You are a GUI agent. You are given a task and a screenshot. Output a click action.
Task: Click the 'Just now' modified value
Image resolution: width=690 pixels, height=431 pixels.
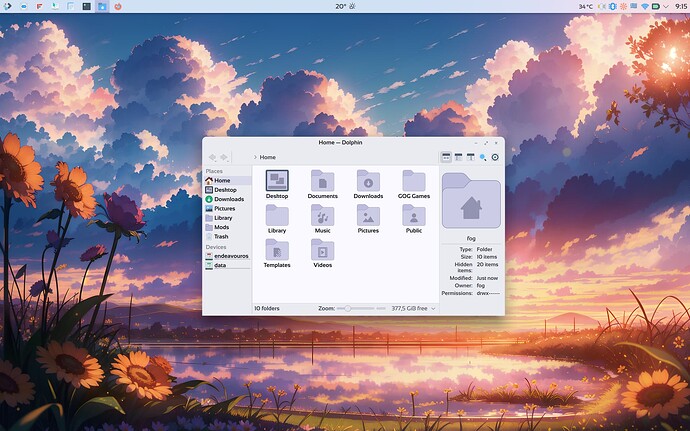coord(487,278)
